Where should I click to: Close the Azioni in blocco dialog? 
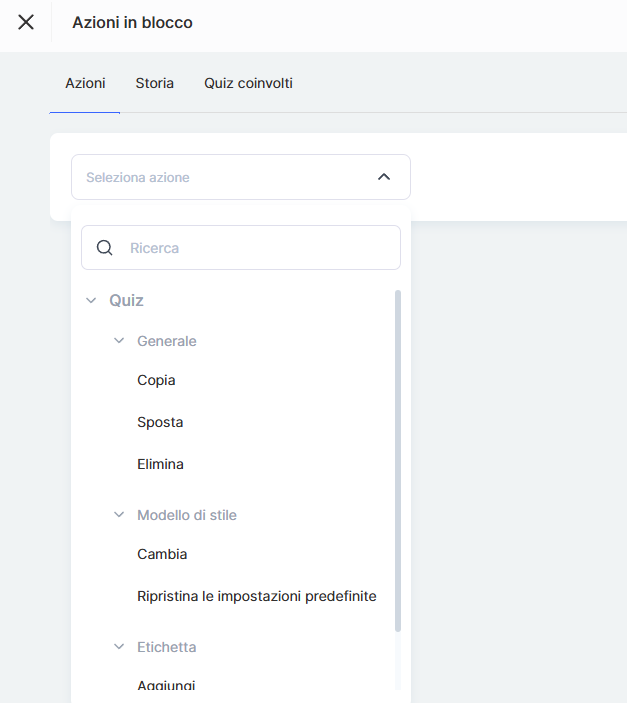(x=26, y=22)
